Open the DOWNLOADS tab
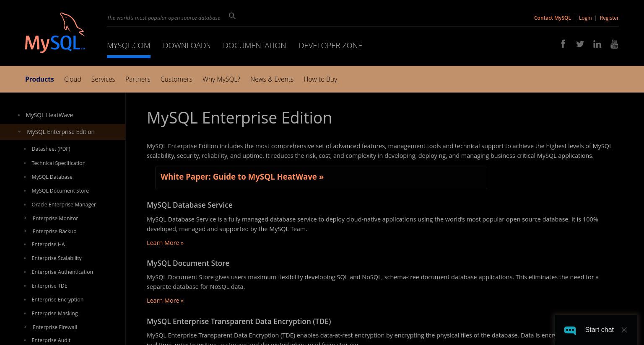Screen dimensions: 644x345 [187, 45]
